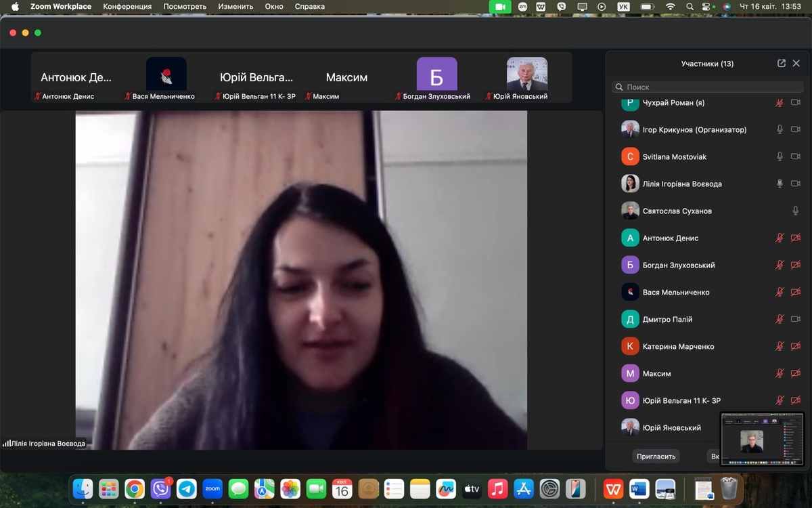Click microphone icon next to Святослав Суханов
Image resolution: width=812 pixels, height=508 pixels.
796,211
